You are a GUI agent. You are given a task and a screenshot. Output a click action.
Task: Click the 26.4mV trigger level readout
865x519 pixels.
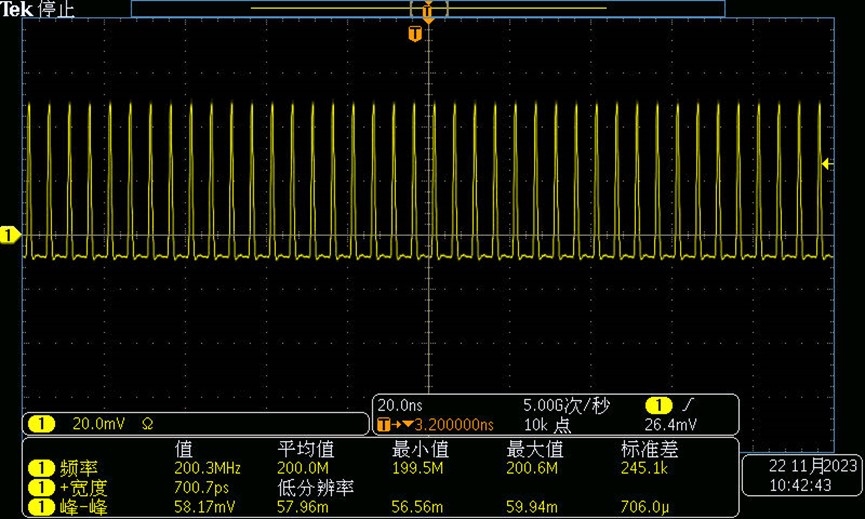tap(670, 425)
